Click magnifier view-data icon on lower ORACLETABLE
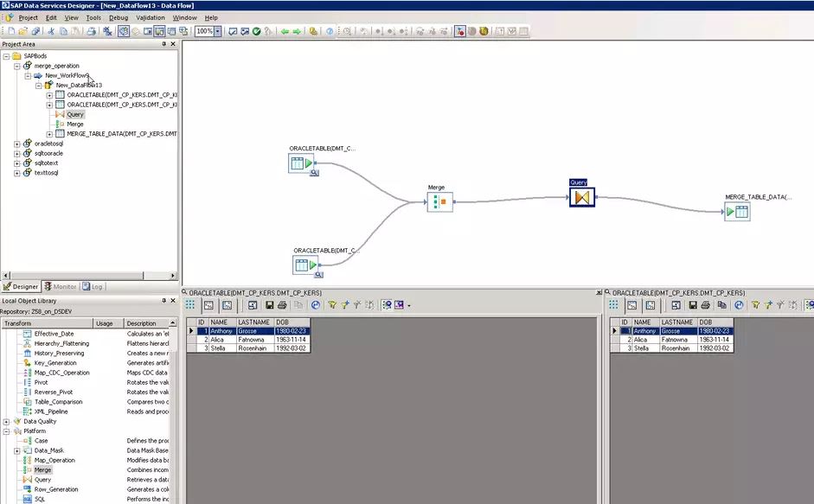Viewport: 814px width, 504px height. click(x=318, y=275)
